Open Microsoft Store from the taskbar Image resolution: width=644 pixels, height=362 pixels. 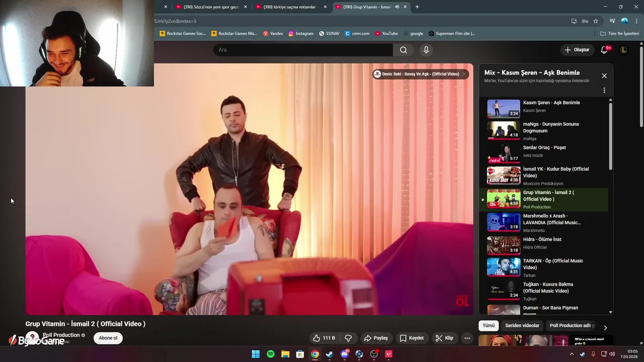pyautogui.click(x=300, y=354)
